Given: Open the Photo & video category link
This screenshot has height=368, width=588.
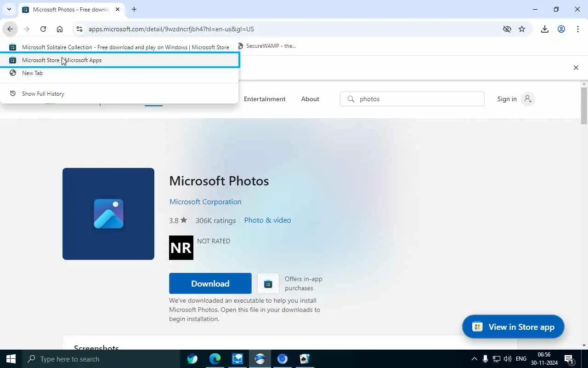Looking at the screenshot, I should [x=267, y=220].
